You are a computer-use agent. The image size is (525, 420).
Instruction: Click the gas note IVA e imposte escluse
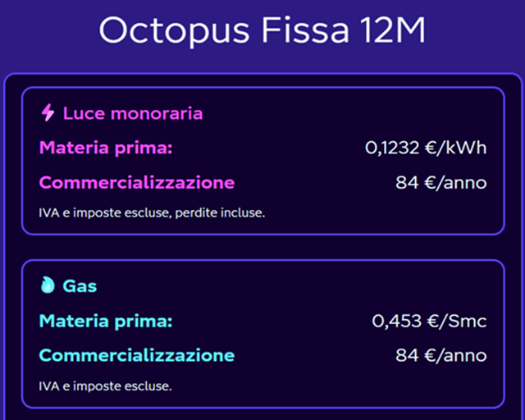click(x=105, y=385)
